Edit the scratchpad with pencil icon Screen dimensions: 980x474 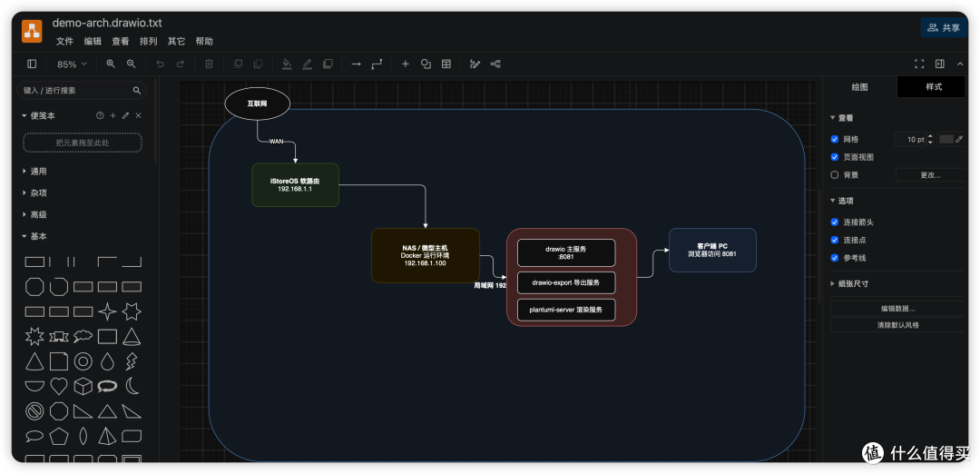pyautogui.click(x=125, y=115)
